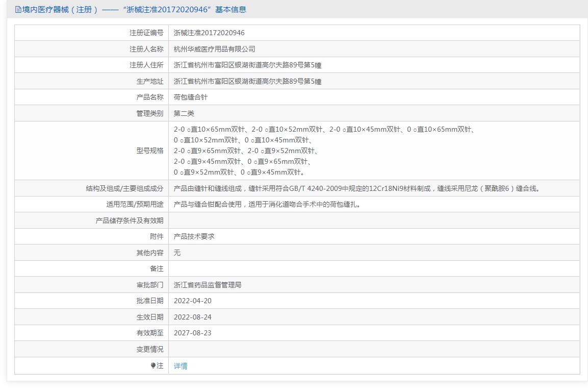
Task: Click the 附件 label
Action: coord(157,237)
